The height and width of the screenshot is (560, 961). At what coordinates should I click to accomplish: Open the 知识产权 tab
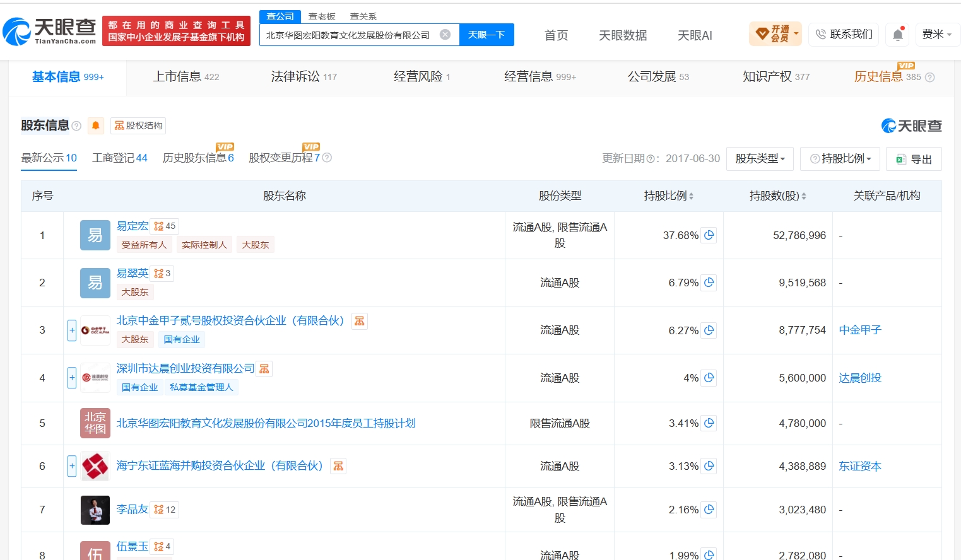coord(776,77)
